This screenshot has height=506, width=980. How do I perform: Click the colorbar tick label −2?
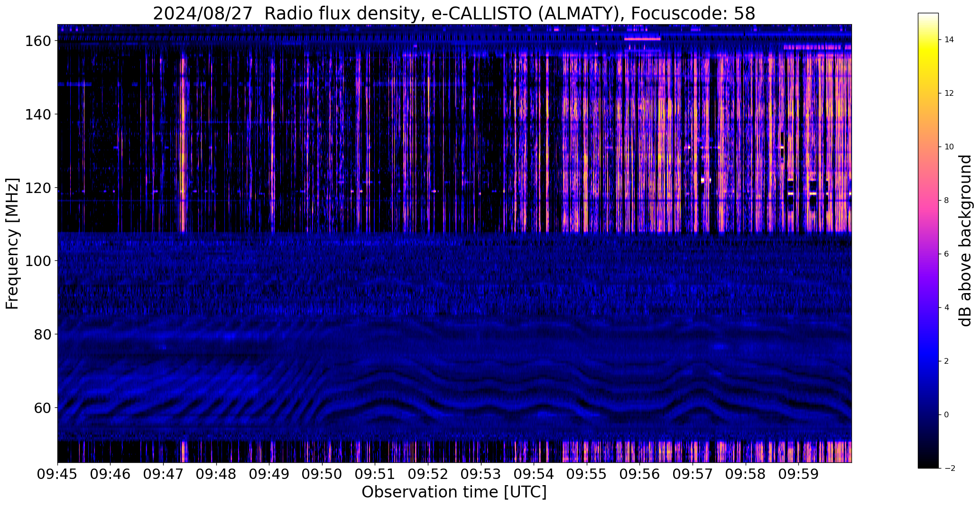(x=950, y=469)
